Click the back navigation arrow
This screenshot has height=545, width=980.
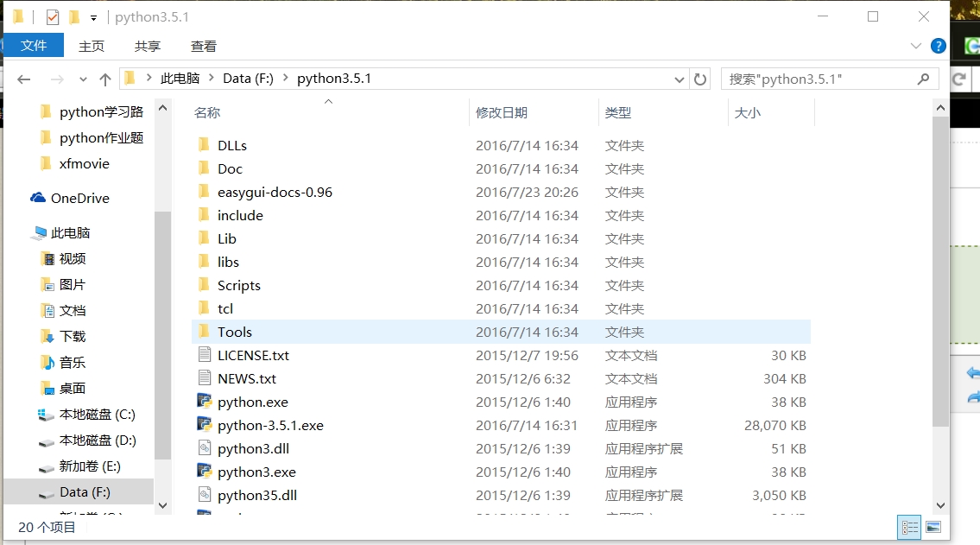[x=24, y=79]
